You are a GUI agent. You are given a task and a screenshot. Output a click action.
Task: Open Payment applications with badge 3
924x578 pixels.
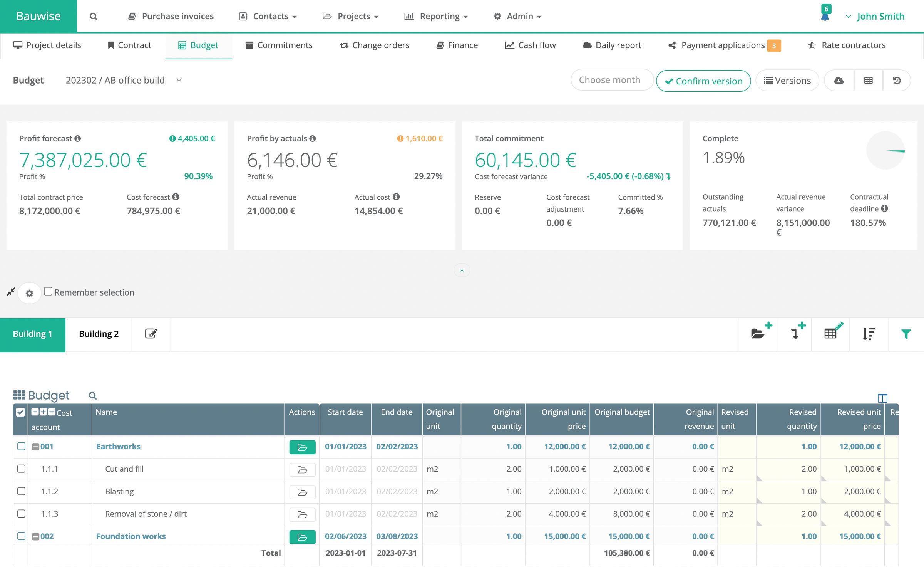click(723, 45)
